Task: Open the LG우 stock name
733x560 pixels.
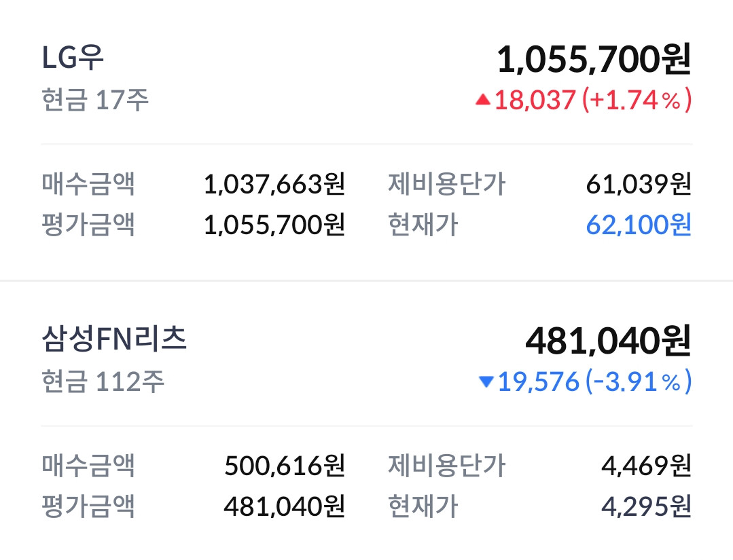Action: 73,58
